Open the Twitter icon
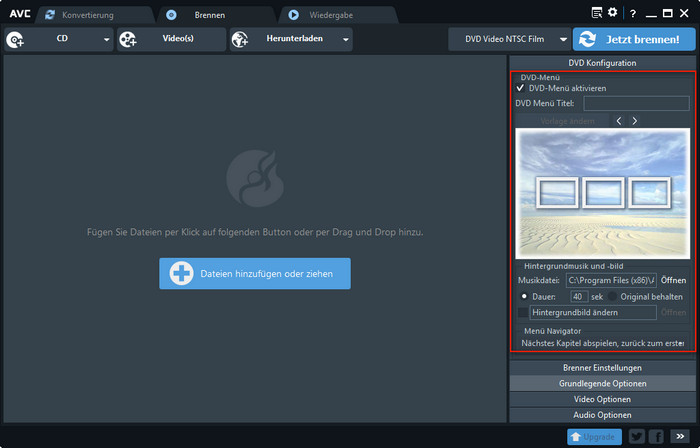Viewport: 700px width, 448px height. (x=637, y=436)
